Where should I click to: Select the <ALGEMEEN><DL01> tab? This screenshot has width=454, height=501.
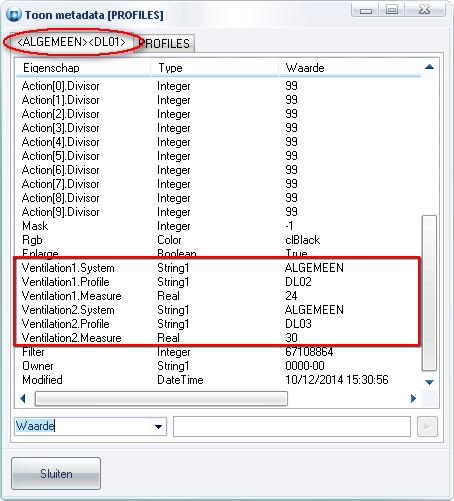click(71, 42)
